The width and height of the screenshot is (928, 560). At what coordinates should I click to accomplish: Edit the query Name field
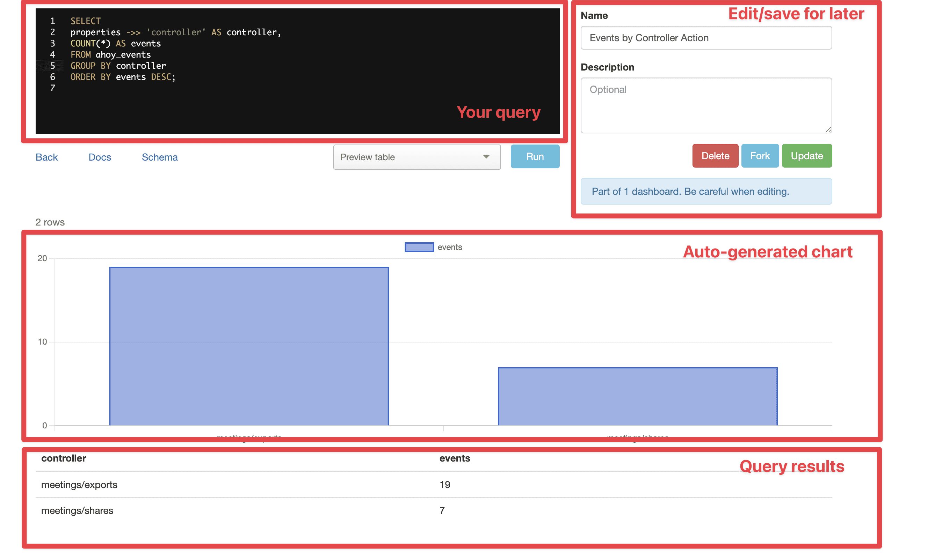coord(706,38)
